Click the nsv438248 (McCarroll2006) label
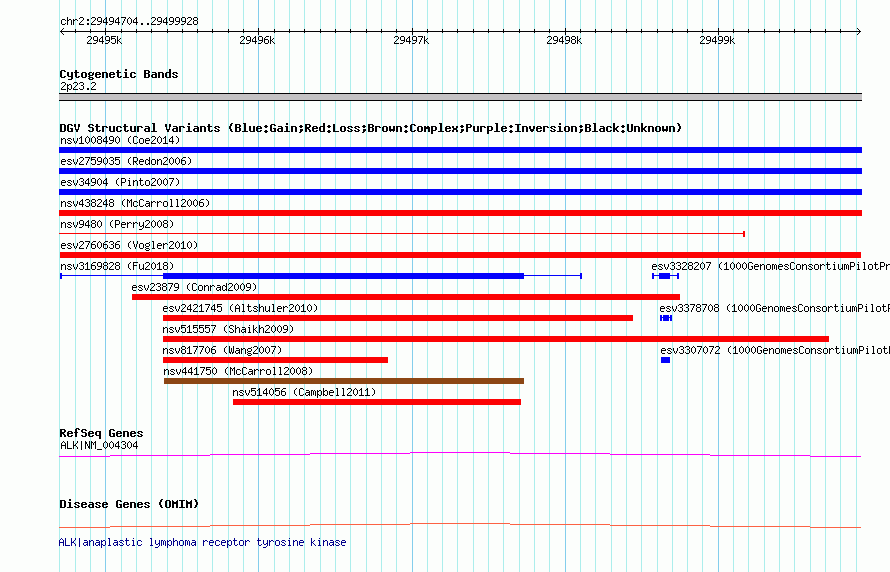The image size is (890, 572). [135, 203]
